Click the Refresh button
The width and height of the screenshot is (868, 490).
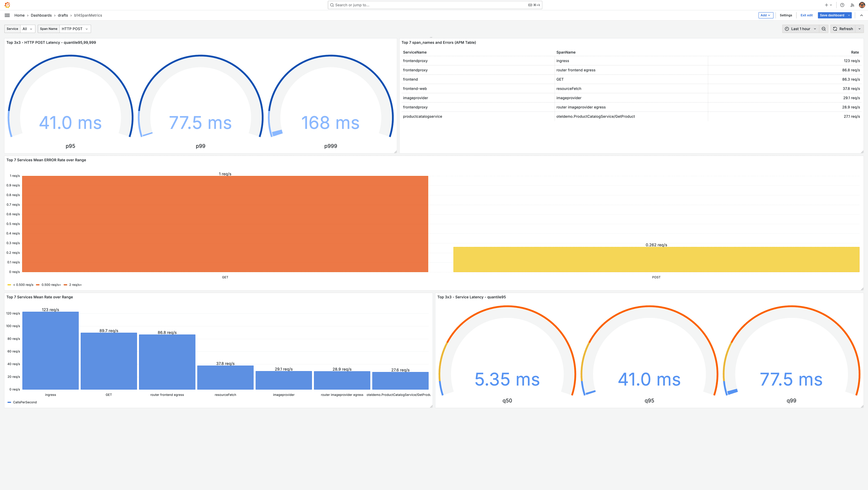[843, 29]
